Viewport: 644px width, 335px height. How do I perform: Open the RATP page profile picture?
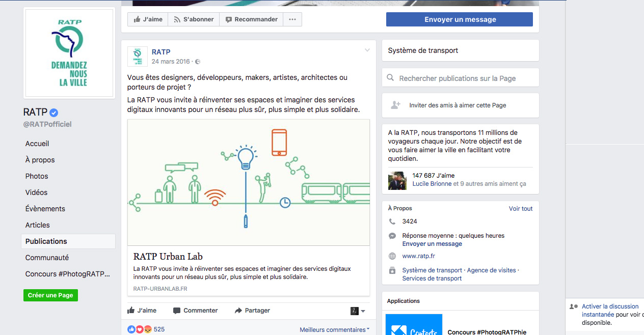point(69,53)
